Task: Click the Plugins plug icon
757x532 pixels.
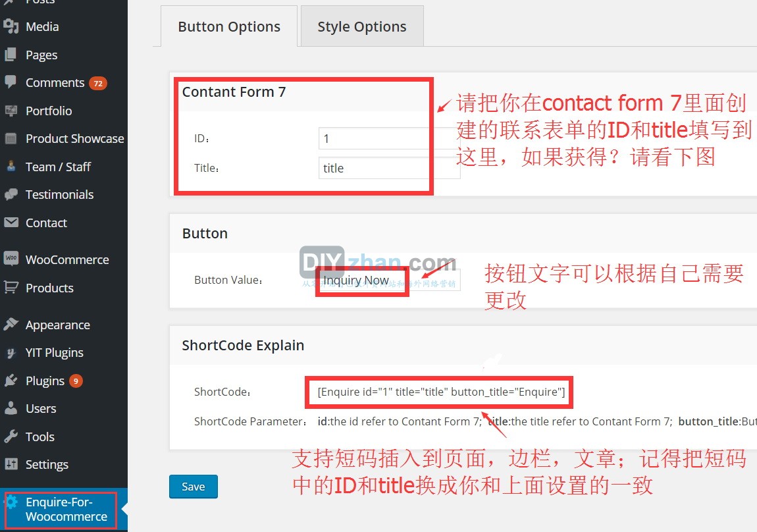Action: (11, 381)
